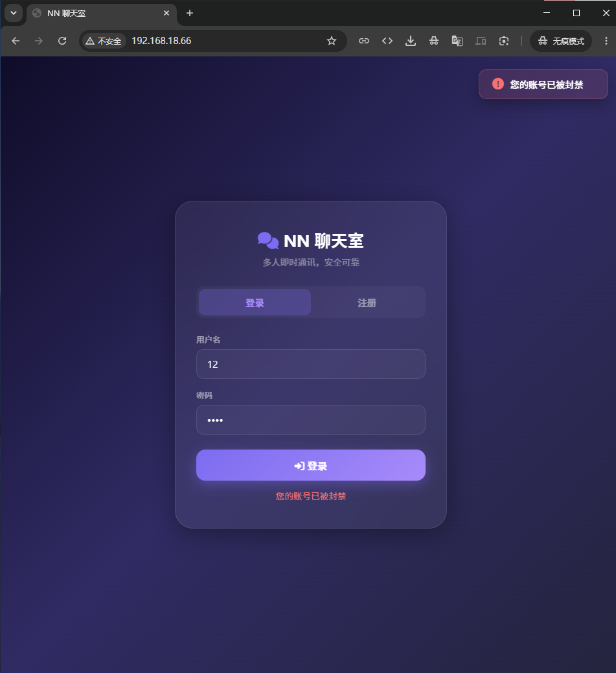Screen dimensions: 616x673
Task: Click the purple 登录 submit button
Action: pos(311,465)
